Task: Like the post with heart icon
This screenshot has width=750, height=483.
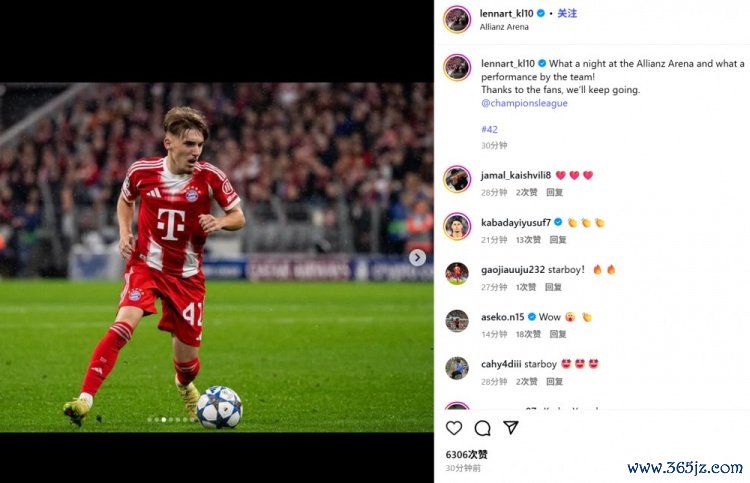Action: point(453,428)
